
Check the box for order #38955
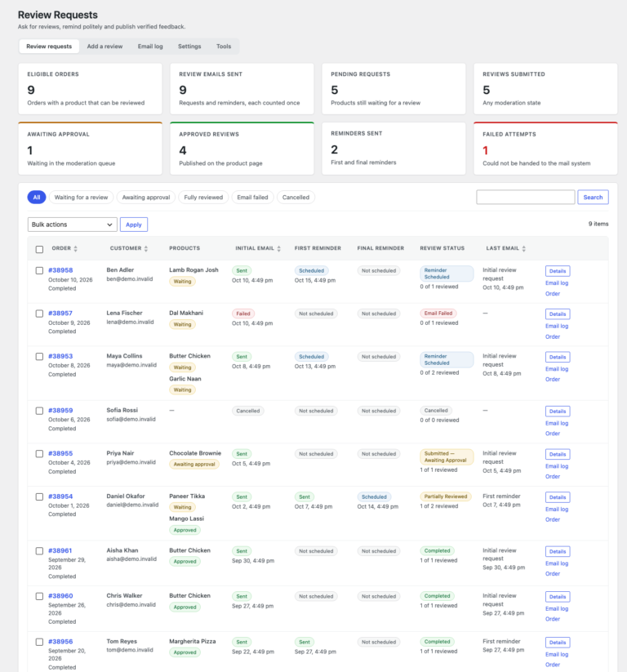(x=39, y=454)
